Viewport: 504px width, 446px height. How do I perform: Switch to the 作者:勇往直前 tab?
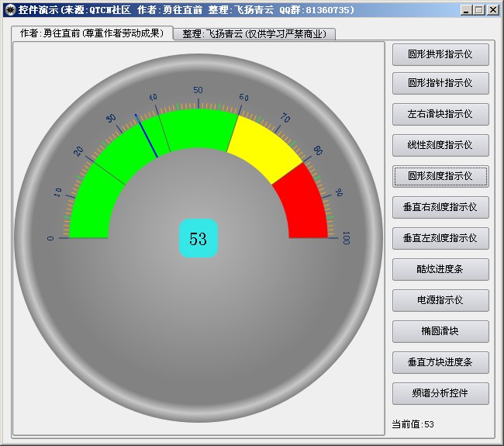(92, 33)
